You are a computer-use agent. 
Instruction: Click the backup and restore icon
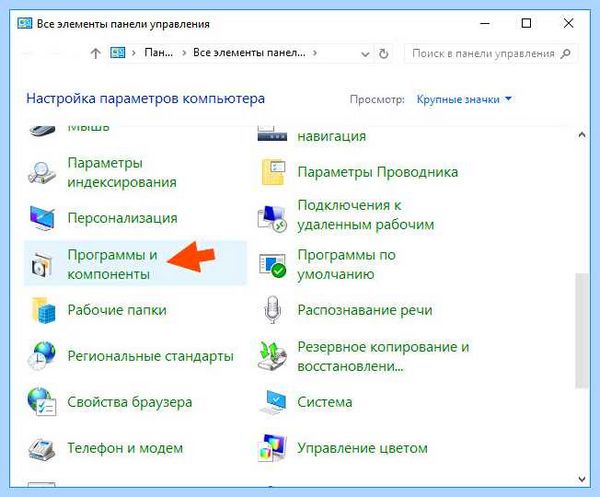pos(272,356)
